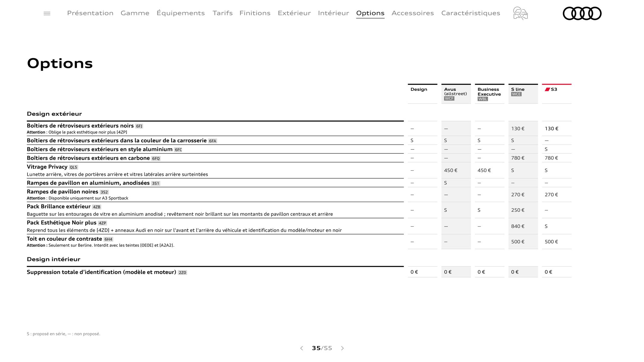Select the Pack Brillance extérieur option
644x362 pixels.
[215, 210]
